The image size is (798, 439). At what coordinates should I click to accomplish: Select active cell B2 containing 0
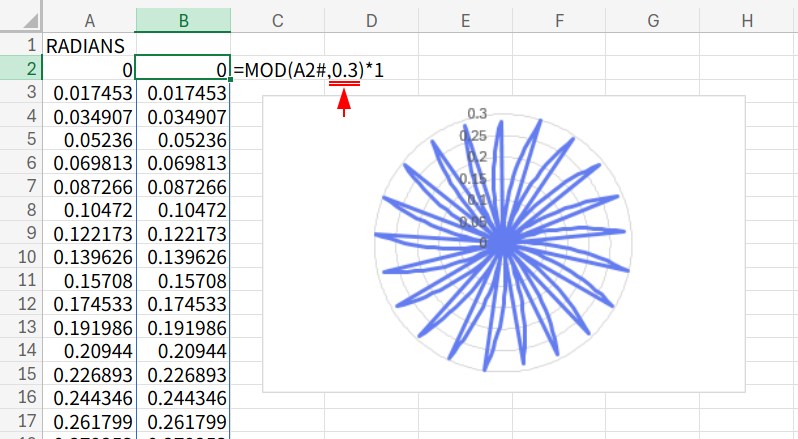(x=183, y=69)
